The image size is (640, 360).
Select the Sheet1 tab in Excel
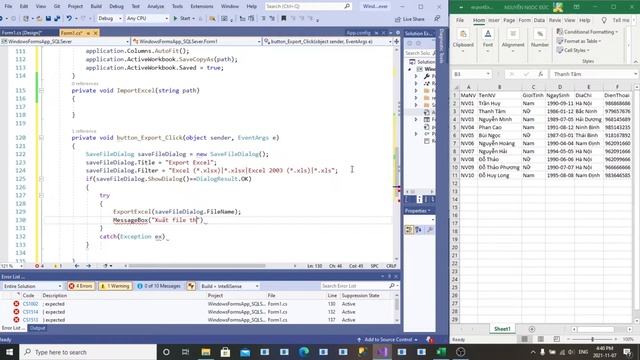pos(502,329)
